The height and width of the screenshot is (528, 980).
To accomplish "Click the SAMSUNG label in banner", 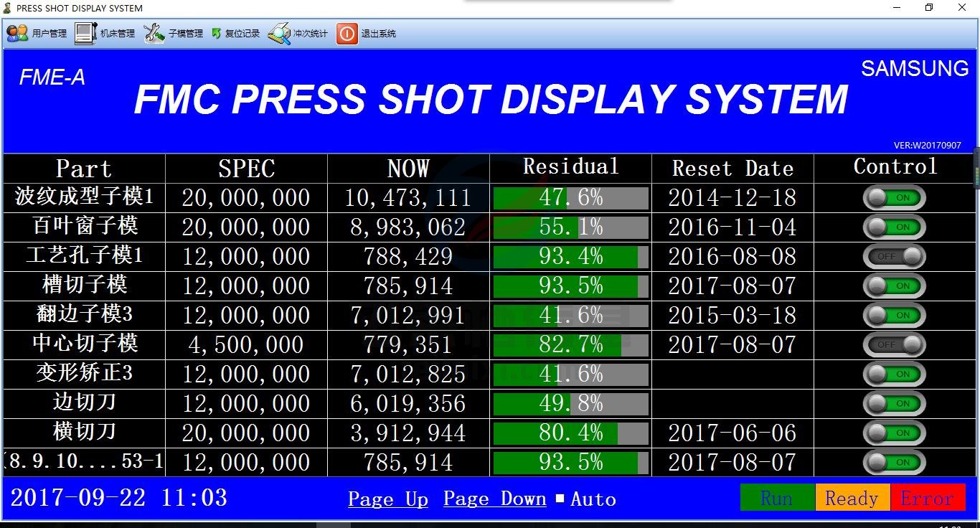I will [x=915, y=68].
